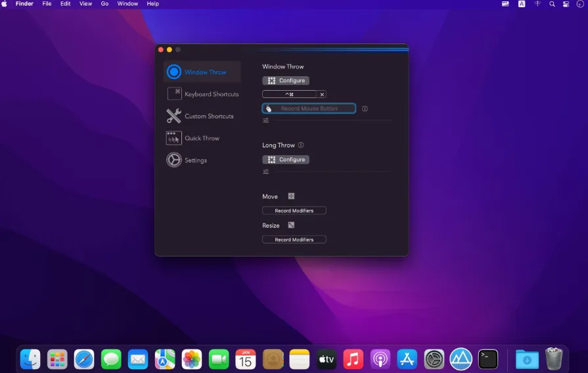Open Downloads folder in the Dock
The height and width of the screenshot is (373, 588).
[527, 359]
